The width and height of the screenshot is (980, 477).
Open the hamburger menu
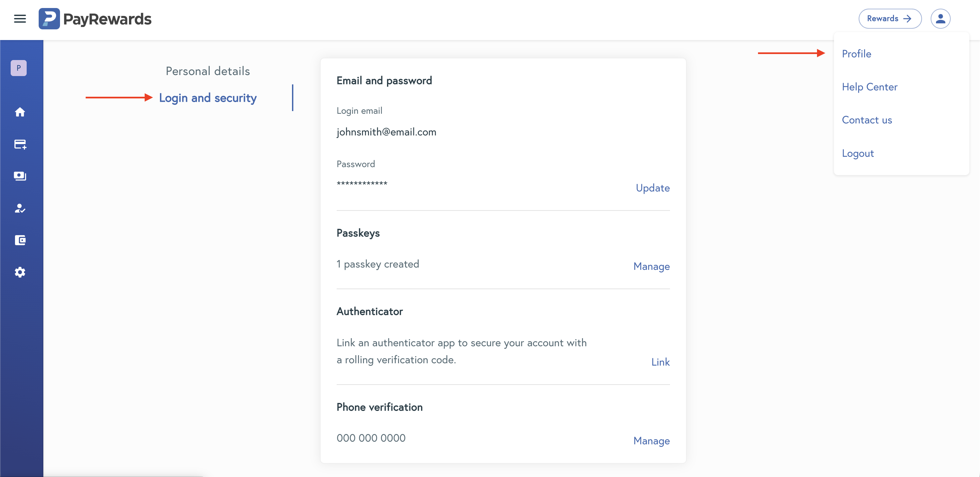tap(20, 19)
